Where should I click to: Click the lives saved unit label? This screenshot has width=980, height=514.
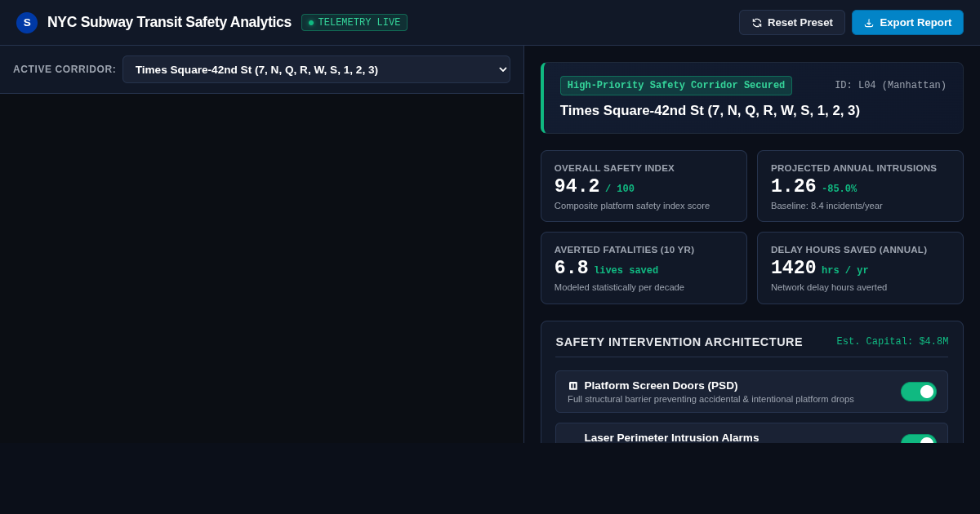pos(626,271)
